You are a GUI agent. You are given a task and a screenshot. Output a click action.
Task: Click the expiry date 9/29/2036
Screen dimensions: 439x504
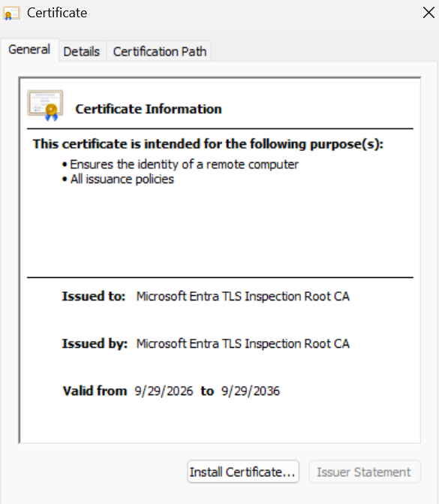(x=251, y=391)
